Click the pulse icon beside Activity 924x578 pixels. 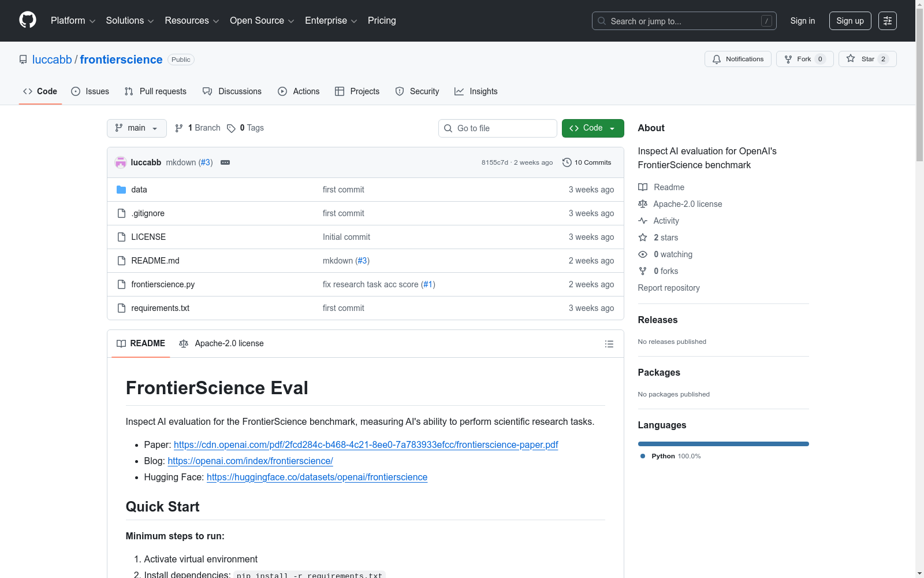click(643, 221)
